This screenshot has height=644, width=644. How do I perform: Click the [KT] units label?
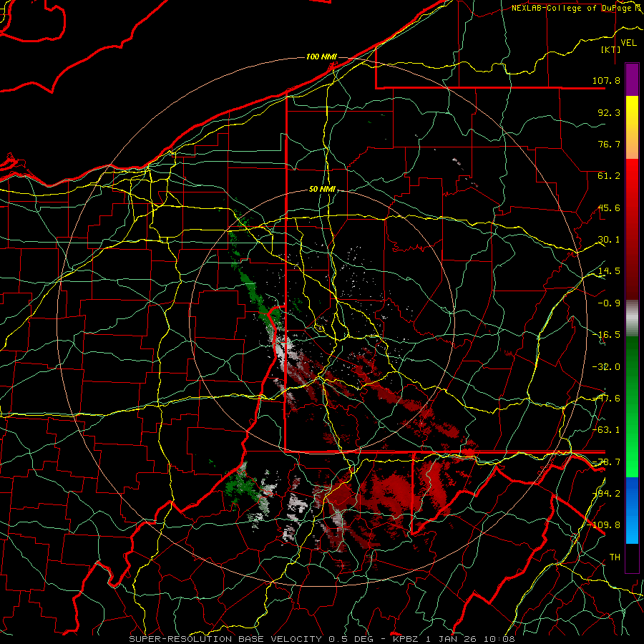click(611, 49)
